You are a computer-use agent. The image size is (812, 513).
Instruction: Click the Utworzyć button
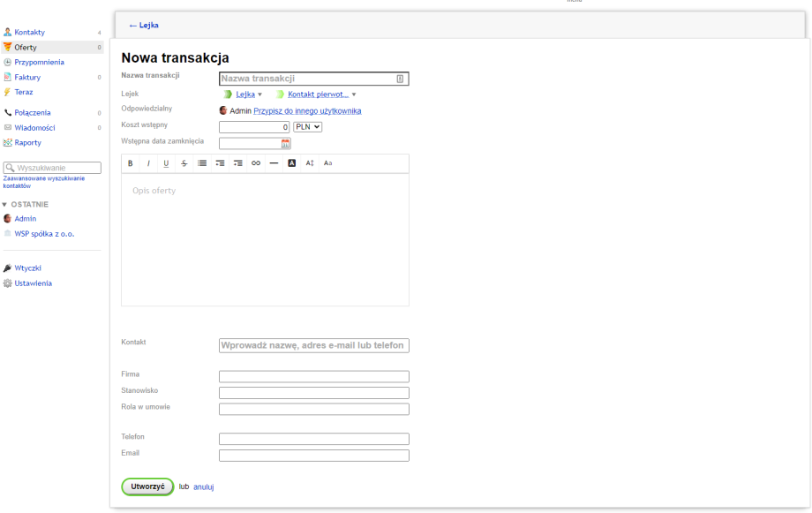(147, 487)
